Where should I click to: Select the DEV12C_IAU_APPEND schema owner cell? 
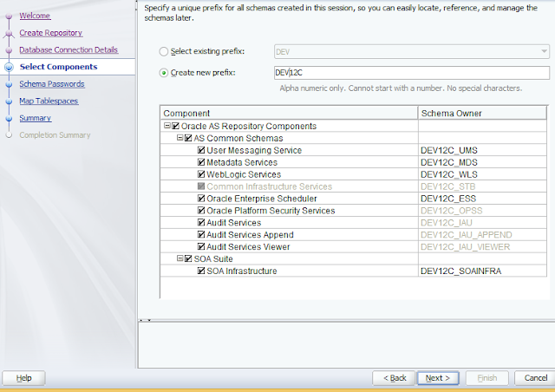pyautogui.click(x=482, y=234)
